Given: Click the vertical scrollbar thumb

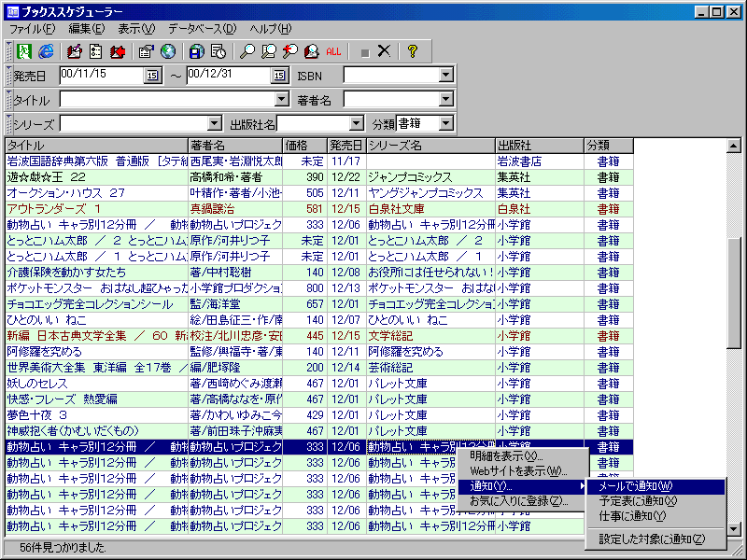Looking at the screenshot, I should tap(734, 293).
